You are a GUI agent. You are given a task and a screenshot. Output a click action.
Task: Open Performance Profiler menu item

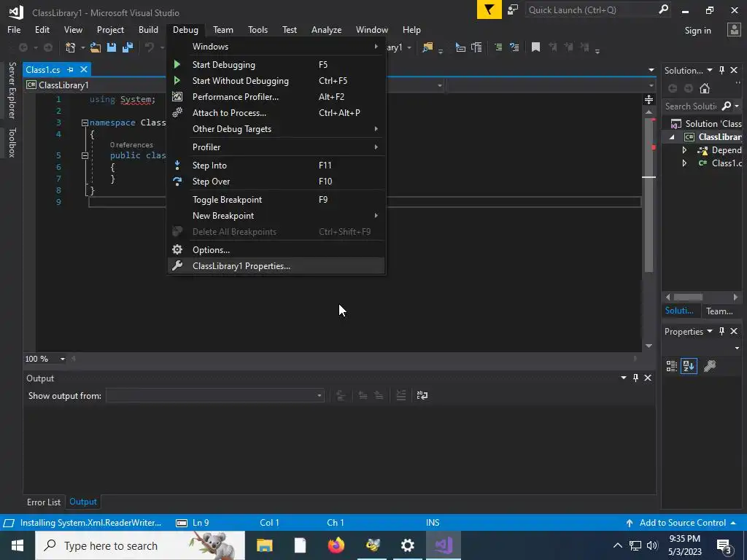pos(276,97)
